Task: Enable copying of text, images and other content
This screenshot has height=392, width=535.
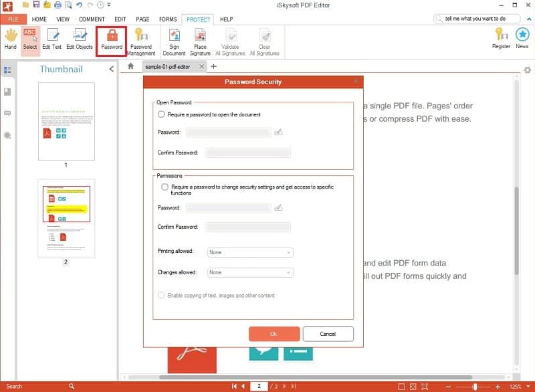Action: 160,295
